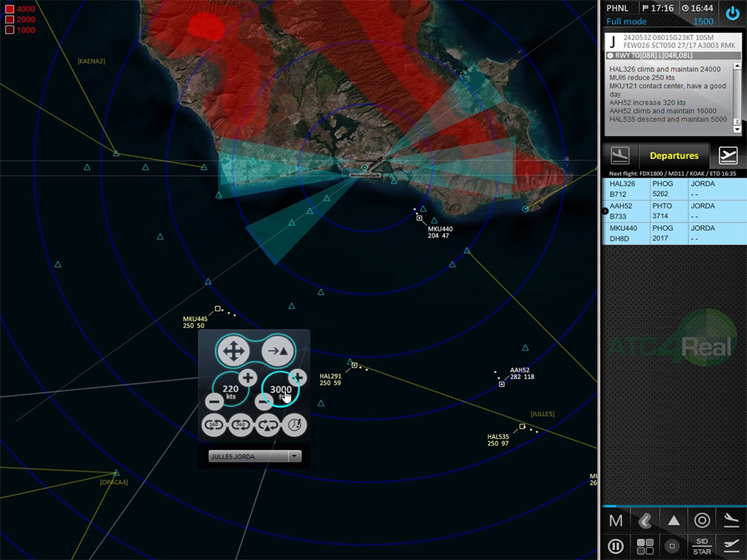Select the vector heading move icon
Screen dimensions: 747x560
(x=232, y=352)
